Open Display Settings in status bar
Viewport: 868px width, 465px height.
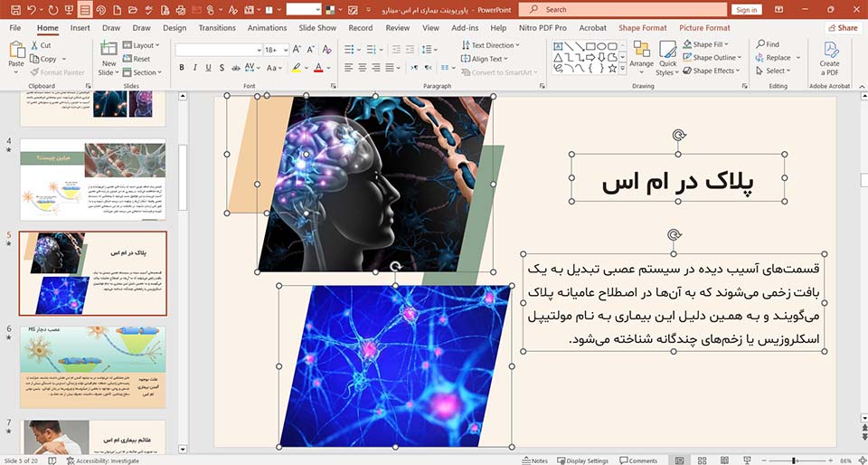[581, 460]
